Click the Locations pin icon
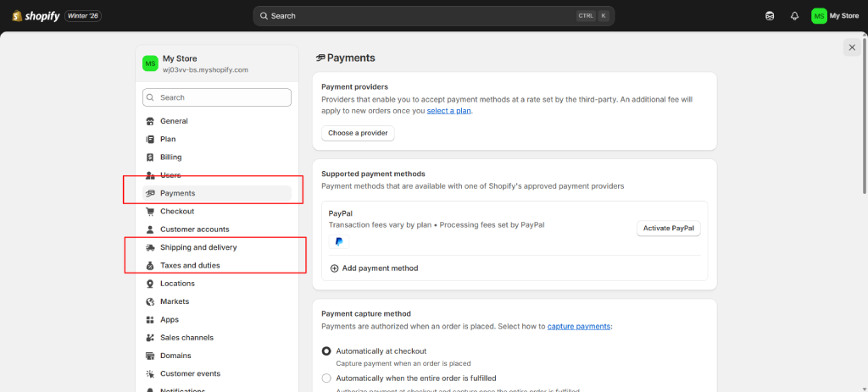 149,284
